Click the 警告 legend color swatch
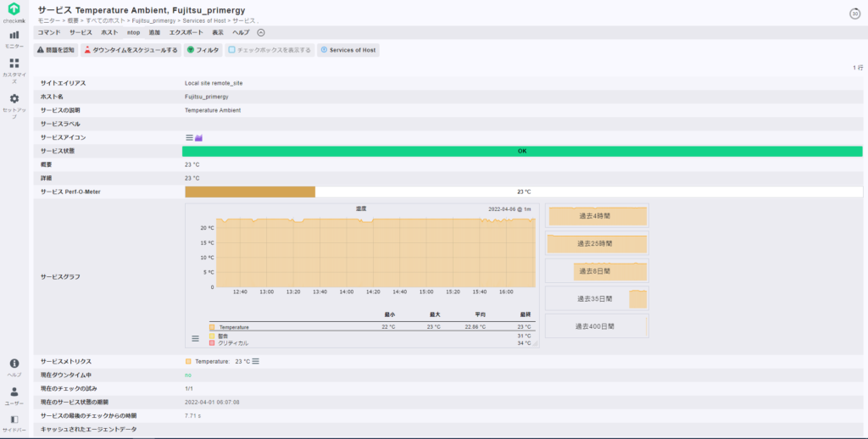This screenshot has width=868, height=439. click(212, 336)
